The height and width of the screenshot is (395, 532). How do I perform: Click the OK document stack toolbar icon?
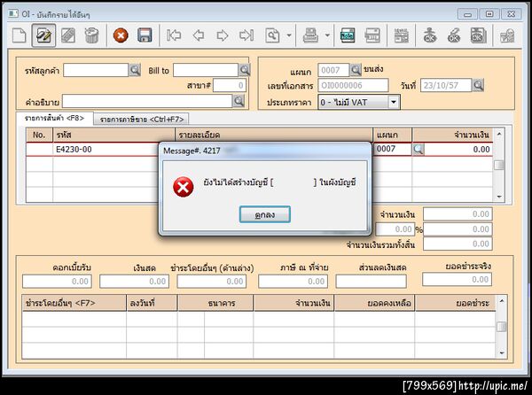[479, 35]
